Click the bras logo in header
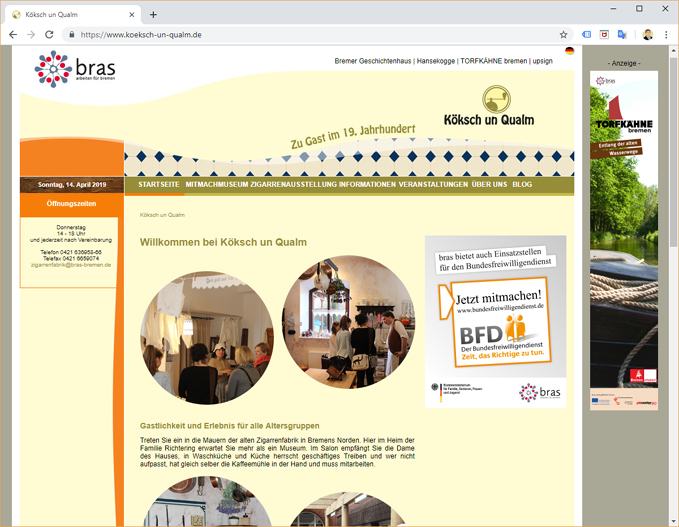Image resolution: width=679 pixels, height=527 pixels. click(x=74, y=69)
